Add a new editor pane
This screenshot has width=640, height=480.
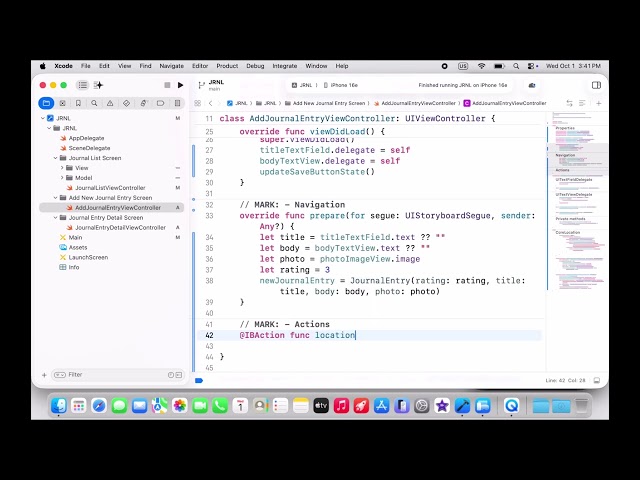[x=598, y=103]
